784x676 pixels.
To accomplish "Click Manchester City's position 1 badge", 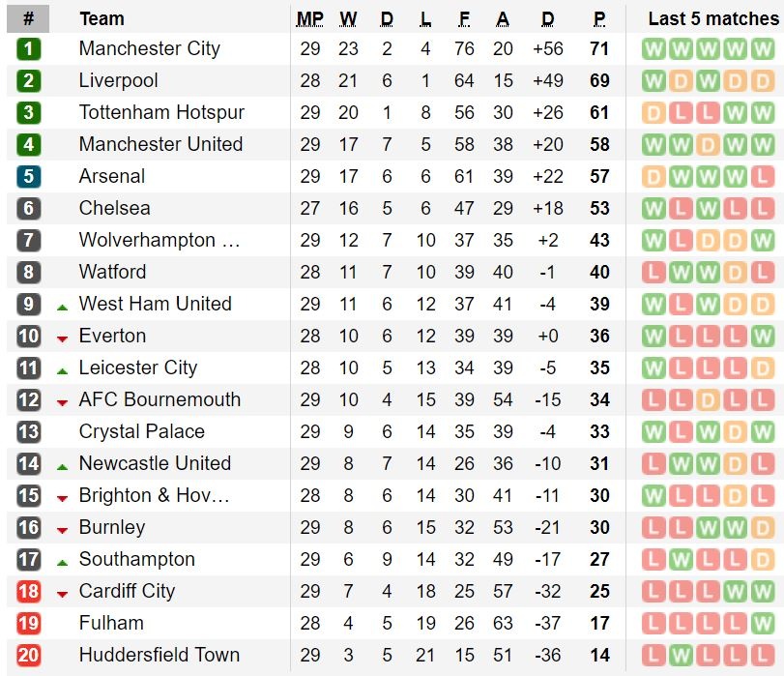I will click(28, 49).
